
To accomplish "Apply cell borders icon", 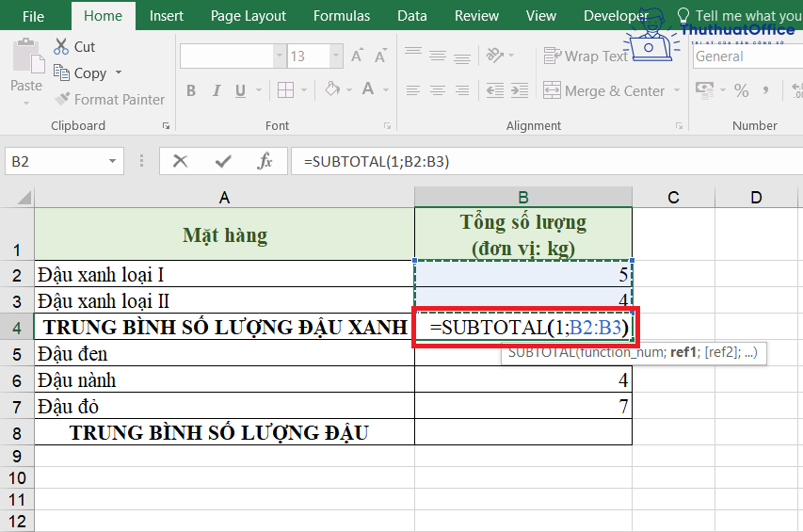I will [x=285, y=90].
